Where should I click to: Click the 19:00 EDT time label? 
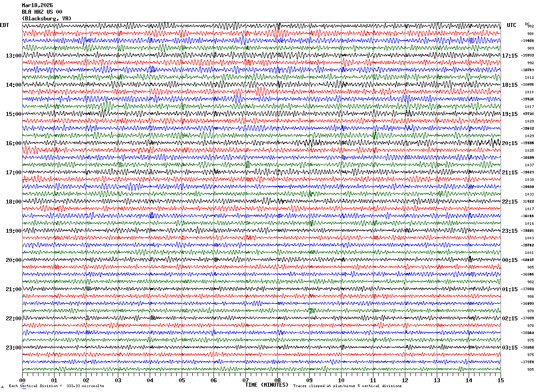[13, 231]
